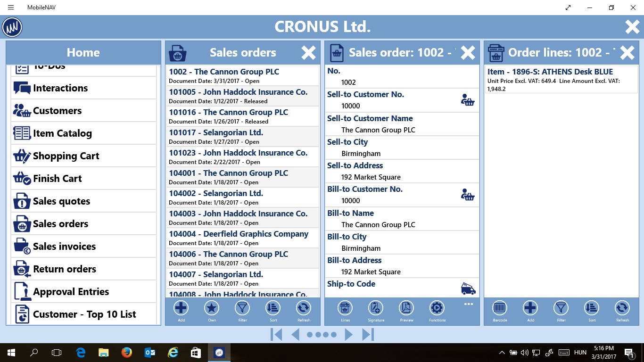Screen dimensions: 644x362
Task: Select order 101005 - John Haddock Insurance Co.
Action: (x=243, y=96)
